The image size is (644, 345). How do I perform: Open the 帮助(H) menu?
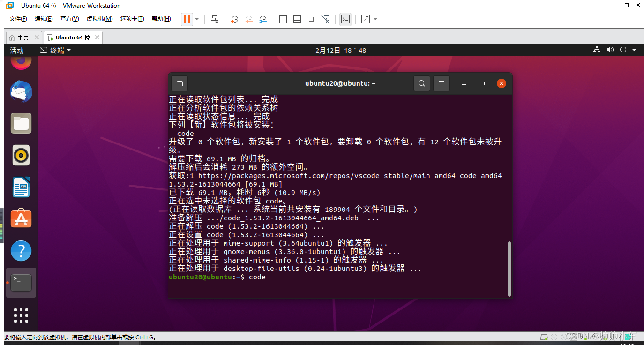coord(161,19)
